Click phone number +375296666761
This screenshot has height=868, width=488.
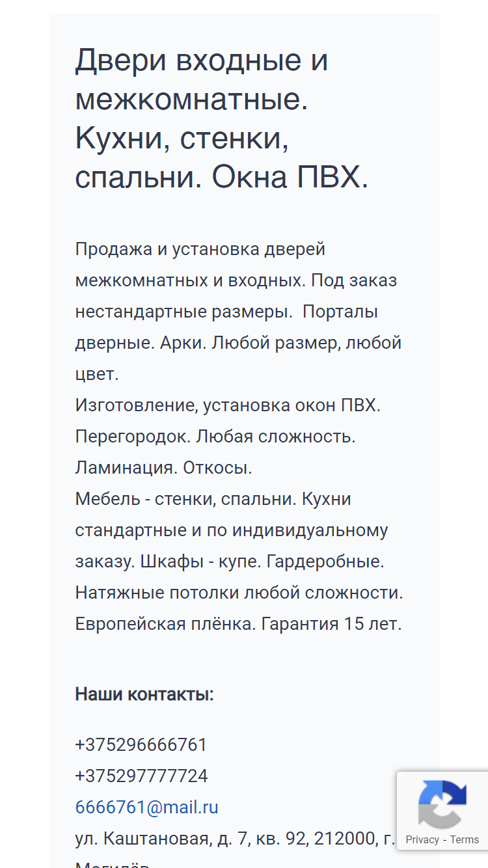click(x=141, y=744)
